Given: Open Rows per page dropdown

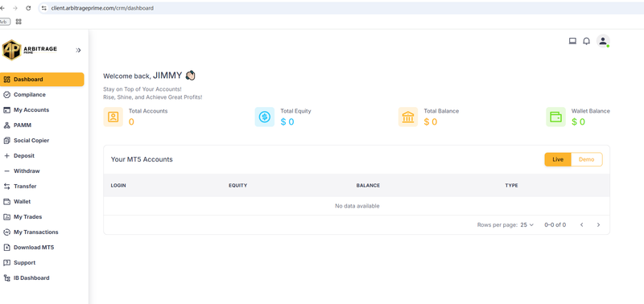Looking at the screenshot, I should (527, 225).
